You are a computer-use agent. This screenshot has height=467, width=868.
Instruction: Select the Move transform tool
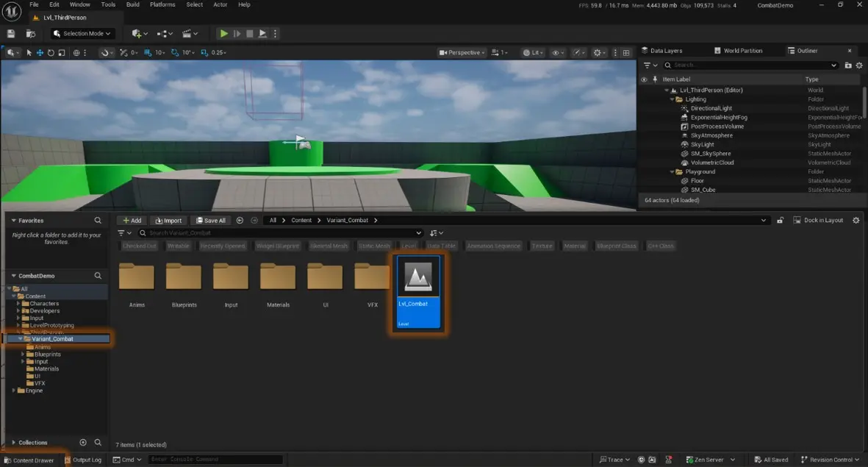pyautogui.click(x=40, y=52)
